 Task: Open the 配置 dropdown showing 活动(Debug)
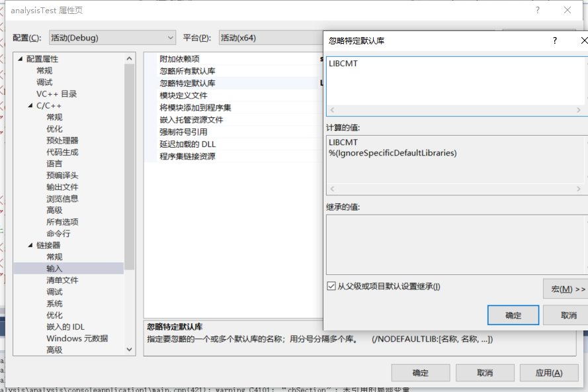171,38
